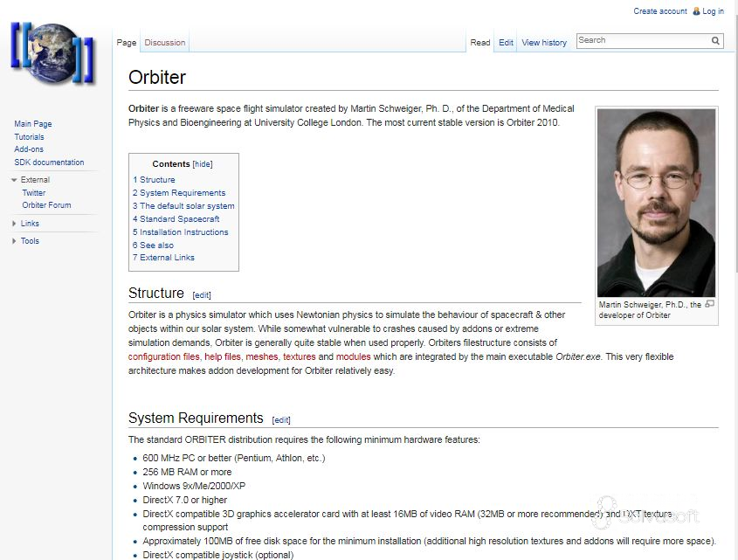The width and height of the screenshot is (738, 560).
Task: Click the 'Structure' section heading
Action: click(x=155, y=293)
